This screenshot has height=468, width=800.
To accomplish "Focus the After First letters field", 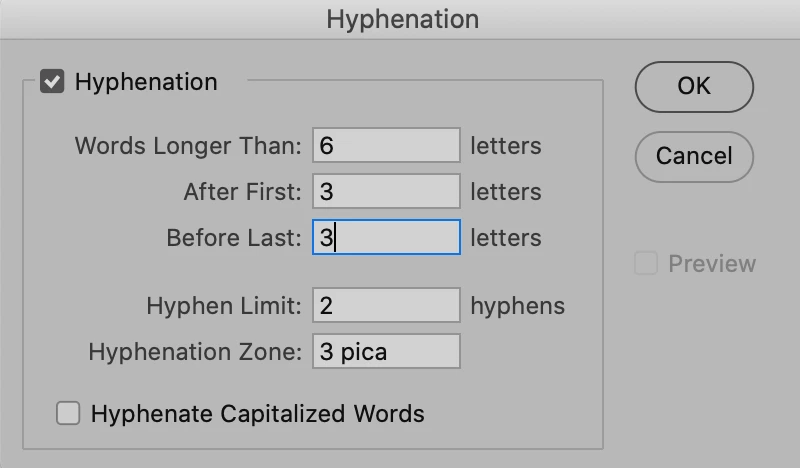I will pyautogui.click(x=386, y=191).
